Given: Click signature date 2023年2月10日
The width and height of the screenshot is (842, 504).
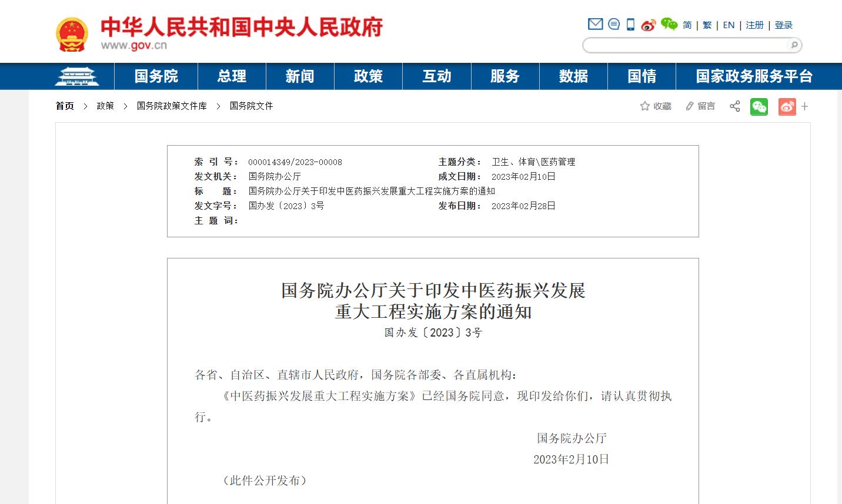Looking at the screenshot, I should [x=571, y=459].
